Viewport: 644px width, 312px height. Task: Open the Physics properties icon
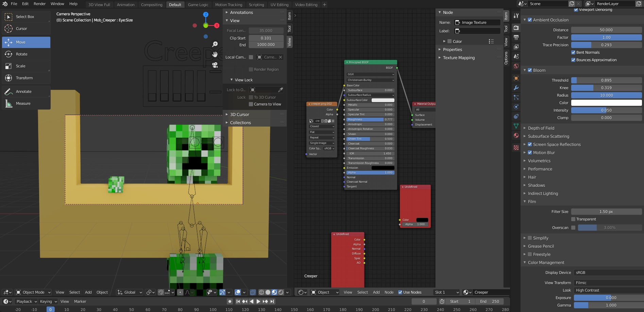pyautogui.click(x=516, y=107)
